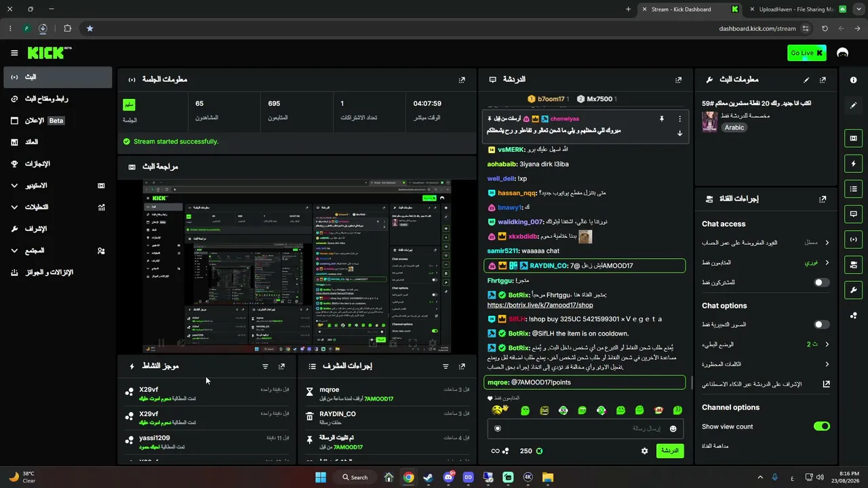This screenshot has height=488, width=868.
Task: Switch to the UploadHaven browser tab
Action: [x=797, y=9]
